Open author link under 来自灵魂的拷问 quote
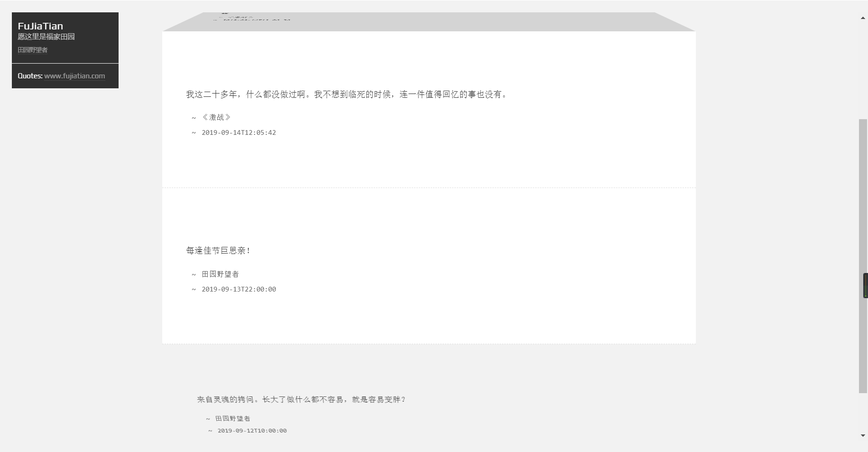Image resolution: width=868 pixels, height=452 pixels. pyautogui.click(x=232, y=418)
